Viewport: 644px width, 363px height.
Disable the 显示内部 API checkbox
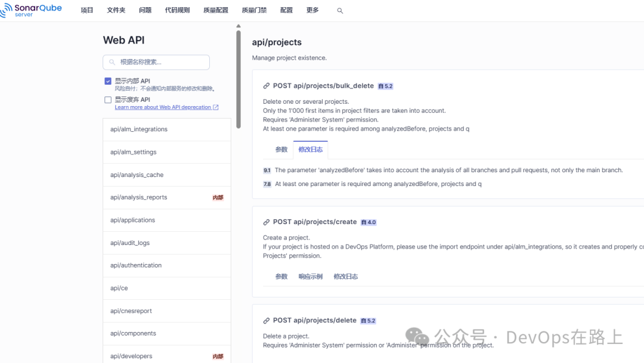point(108,80)
